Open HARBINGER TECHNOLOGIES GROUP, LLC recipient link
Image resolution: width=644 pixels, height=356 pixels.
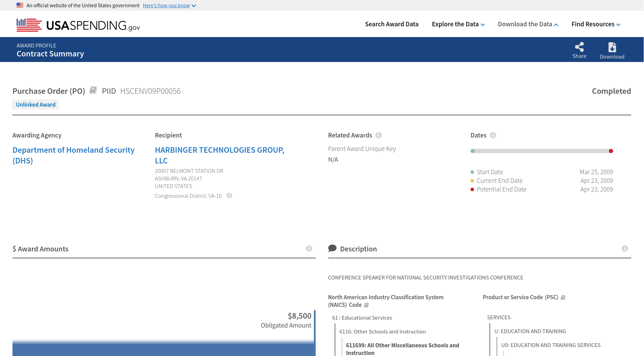(x=220, y=155)
